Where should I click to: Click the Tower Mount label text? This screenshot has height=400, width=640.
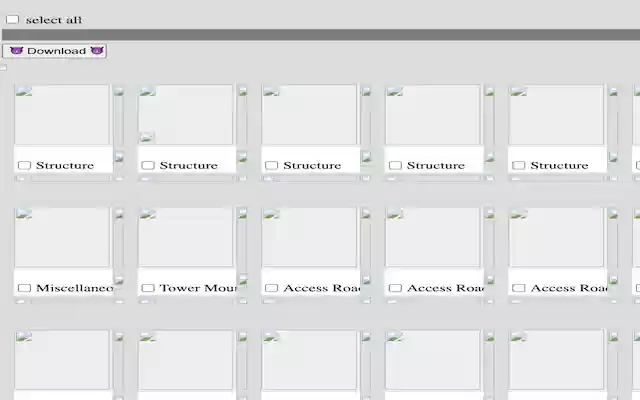point(198,288)
